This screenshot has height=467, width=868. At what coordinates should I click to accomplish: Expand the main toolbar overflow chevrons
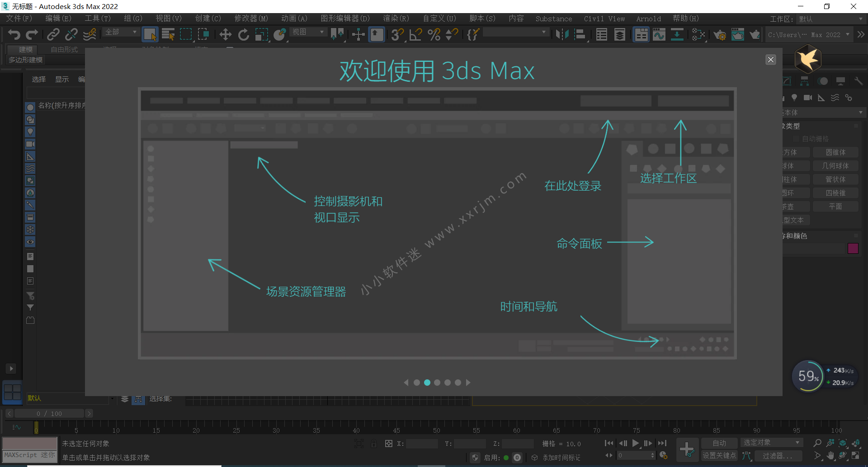861,34
